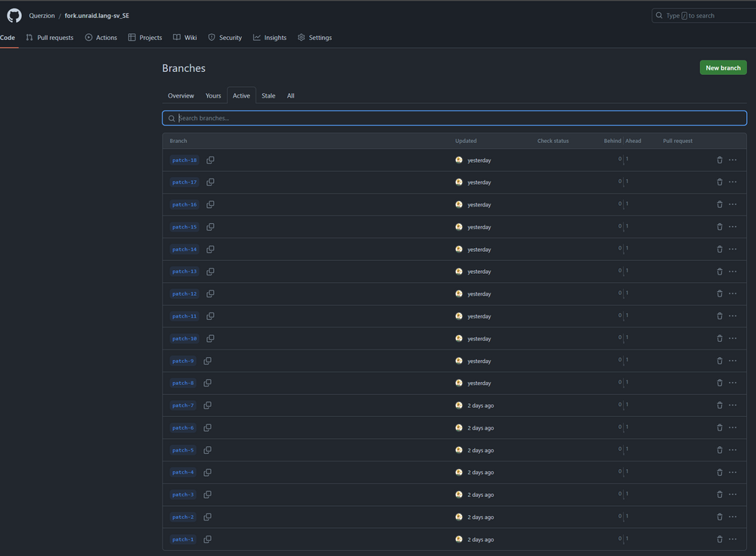The image size is (756, 556).
Task: Open the patch-10 branch link
Action: [184, 339]
